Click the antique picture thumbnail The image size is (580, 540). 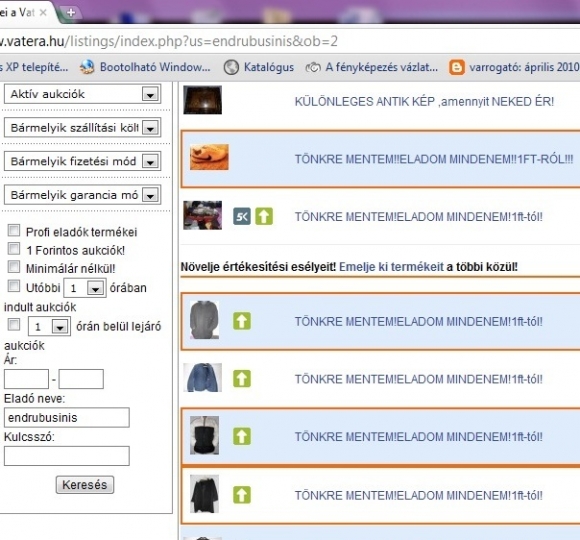[202, 100]
